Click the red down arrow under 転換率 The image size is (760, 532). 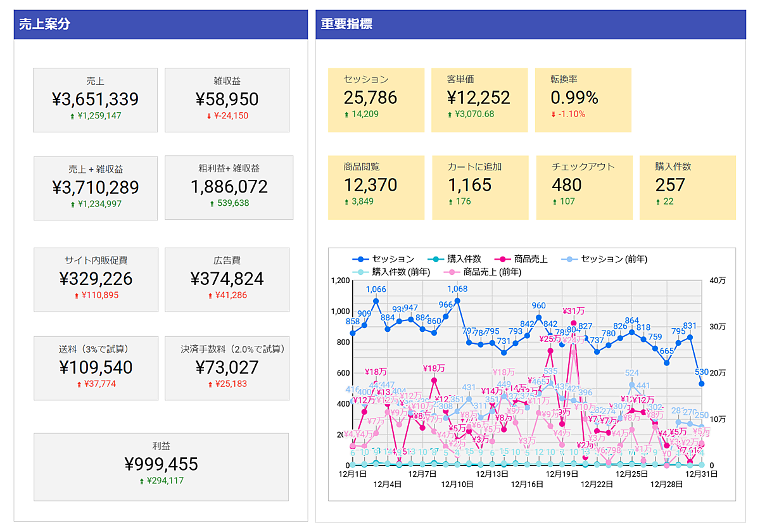(x=553, y=115)
